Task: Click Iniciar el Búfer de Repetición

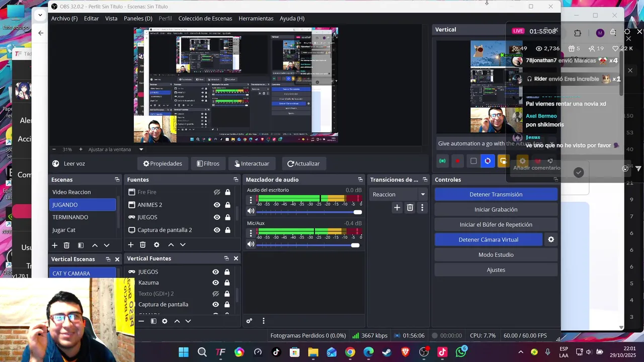Action: click(496, 224)
